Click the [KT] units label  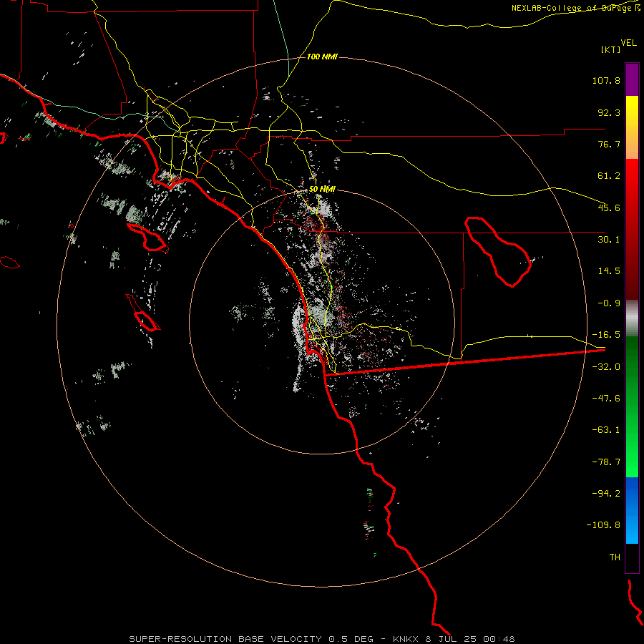610,49
